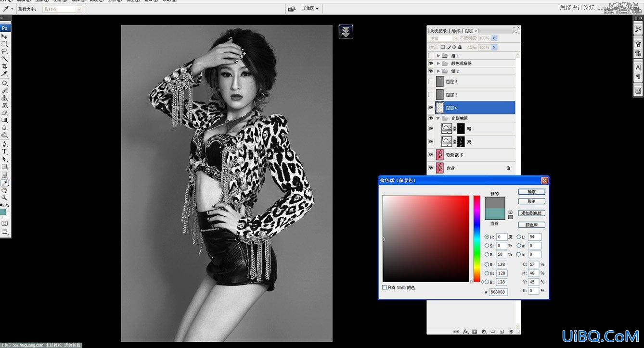644x348 pixels.
Task: Open the 取样大小 sample size dropdown
Action: [62, 9]
